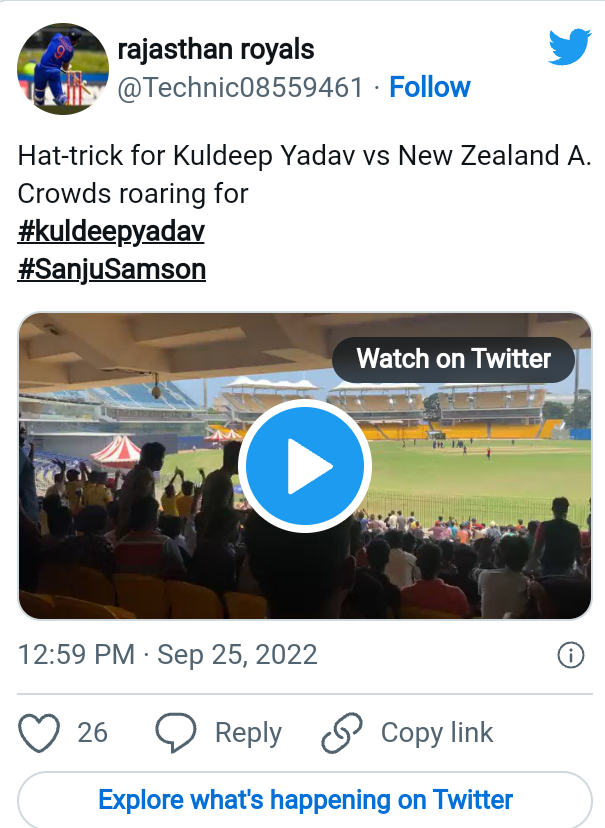Click the Copy link text

(437, 733)
